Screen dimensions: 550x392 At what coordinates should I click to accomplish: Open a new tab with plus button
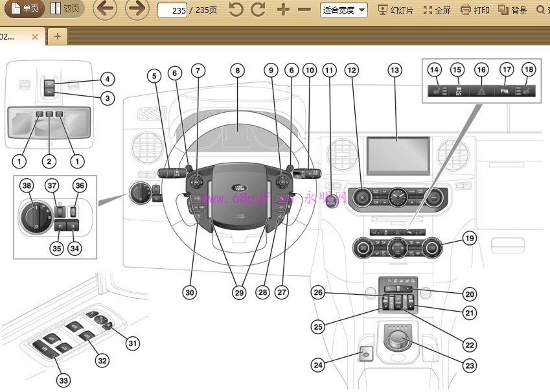[57, 36]
